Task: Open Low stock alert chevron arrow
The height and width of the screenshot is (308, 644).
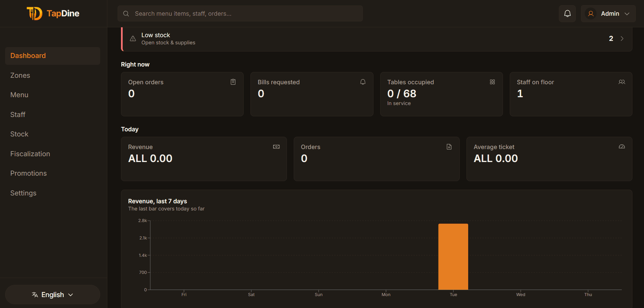Action: (x=622, y=39)
